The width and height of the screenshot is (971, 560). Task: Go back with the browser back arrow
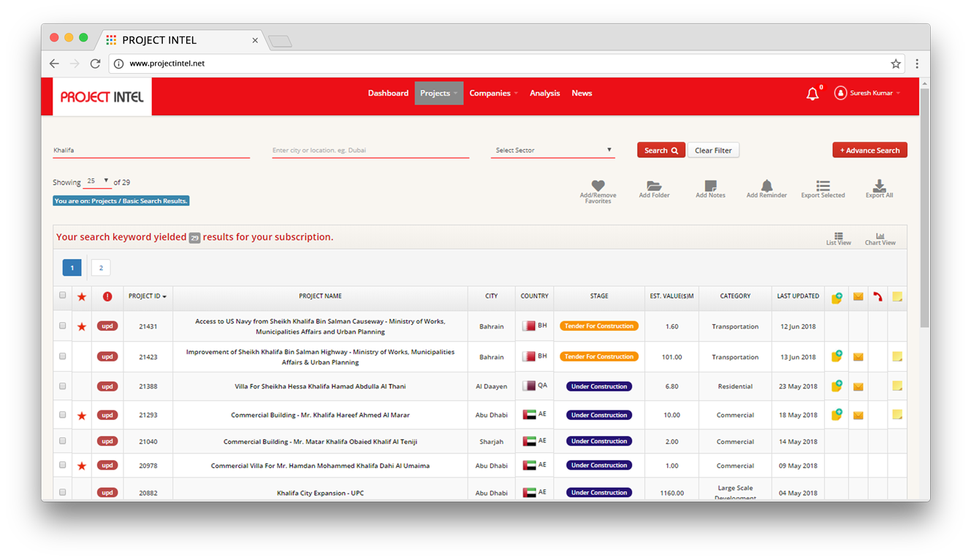(54, 64)
